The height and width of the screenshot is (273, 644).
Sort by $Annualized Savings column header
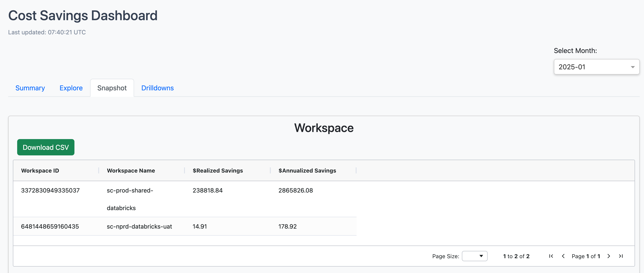[x=307, y=170]
